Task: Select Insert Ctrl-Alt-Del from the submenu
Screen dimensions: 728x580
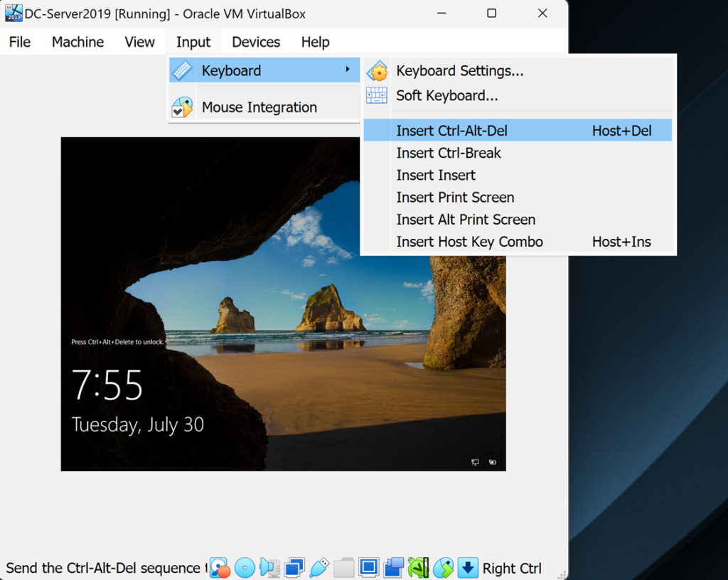Action: pyautogui.click(x=451, y=131)
